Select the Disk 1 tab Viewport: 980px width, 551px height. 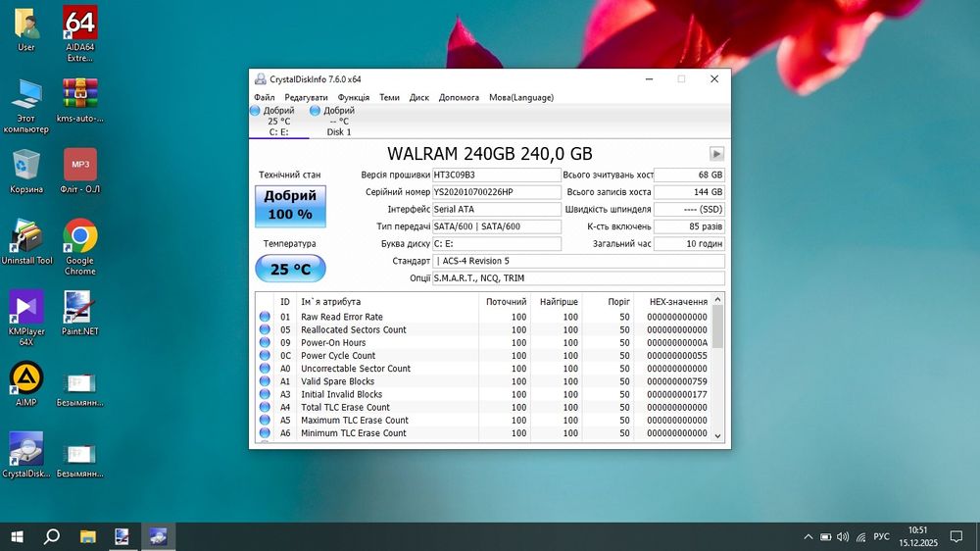point(339,122)
